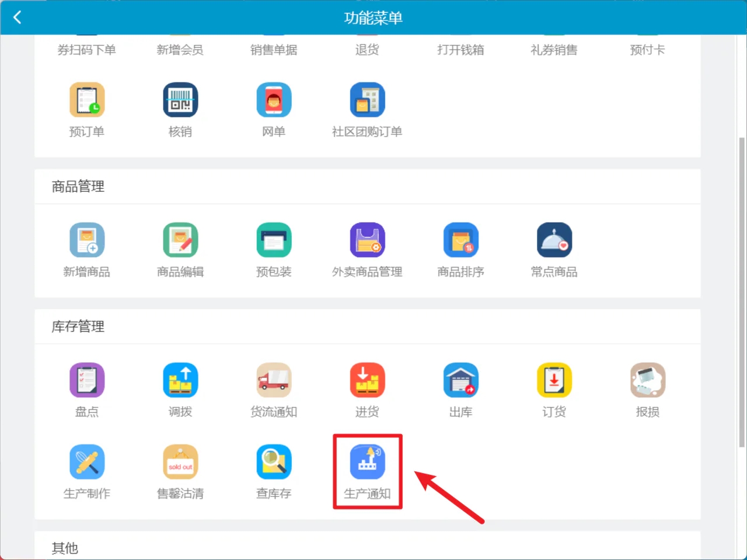Screen dimensions: 747x560
Task: Open the 调拨 stock transfer icon
Action: pos(180,380)
